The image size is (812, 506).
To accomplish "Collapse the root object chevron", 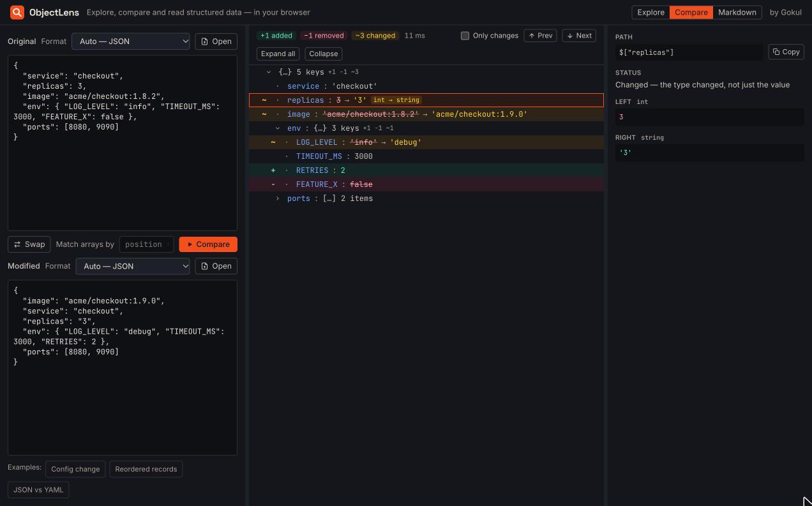I will [269, 72].
